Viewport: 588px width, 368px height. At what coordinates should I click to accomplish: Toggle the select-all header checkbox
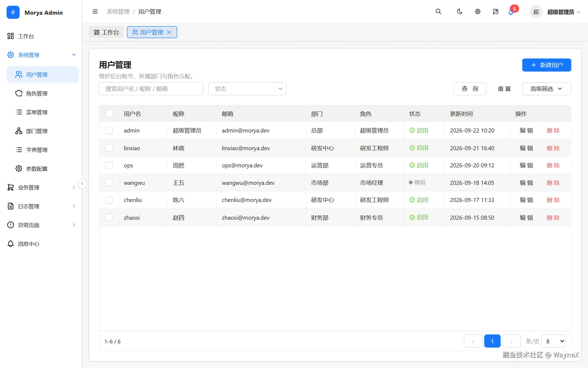109,113
